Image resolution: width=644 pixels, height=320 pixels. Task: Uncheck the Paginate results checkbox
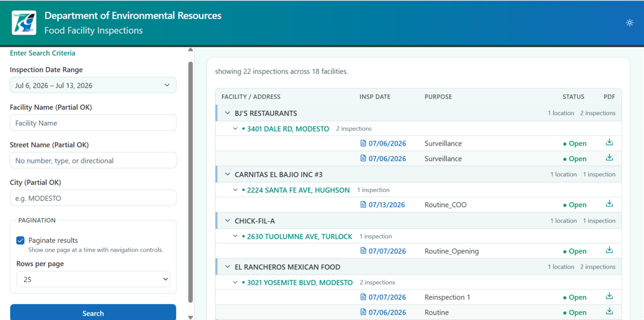(20, 241)
